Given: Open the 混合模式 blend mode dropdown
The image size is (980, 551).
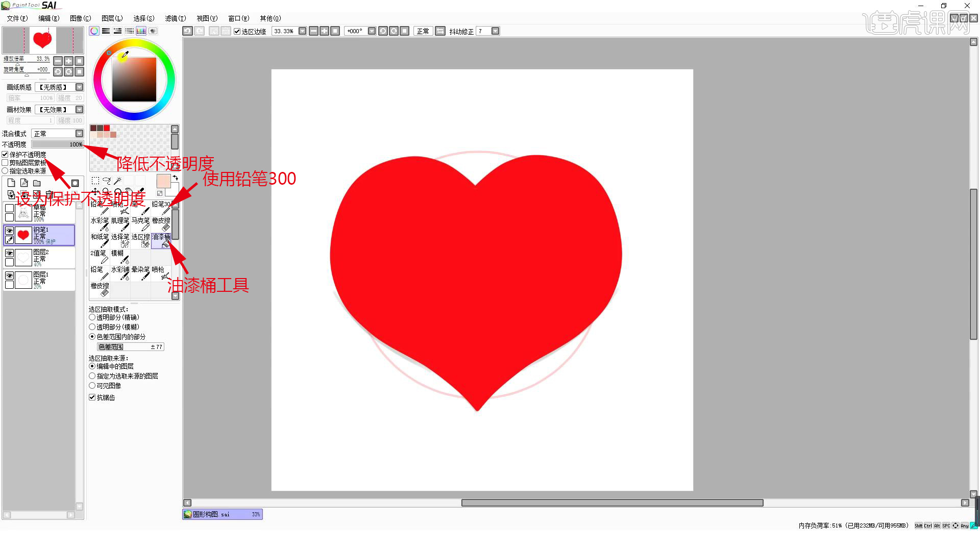Looking at the screenshot, I should coord(79,134).
